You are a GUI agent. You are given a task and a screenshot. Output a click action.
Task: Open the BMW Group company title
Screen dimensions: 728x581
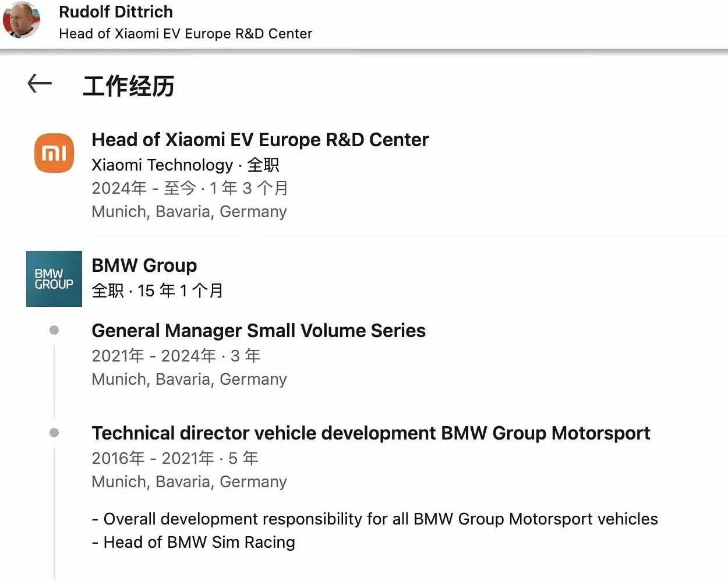coord(144,265)
